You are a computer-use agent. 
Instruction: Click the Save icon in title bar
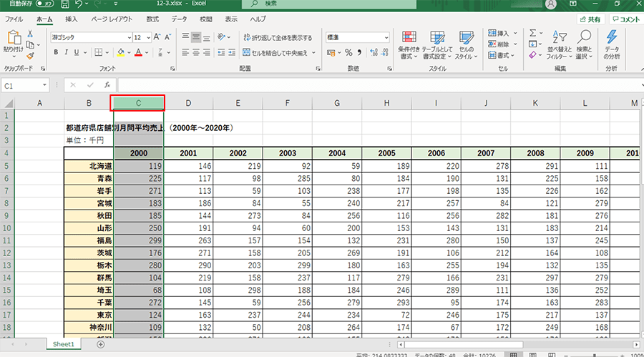[64, 4]
